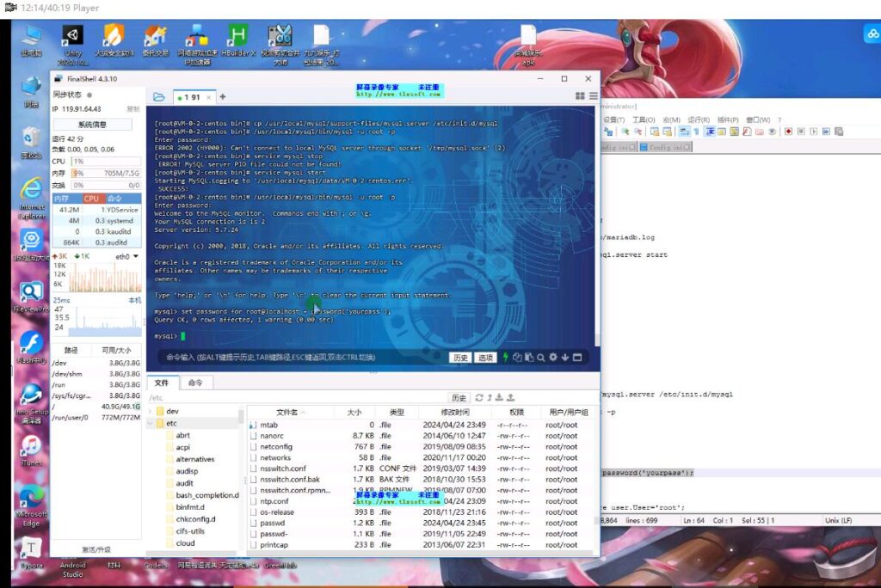This screenshot has height=588, width=881.
Task: Select the '1 91' terminal session tab
Action: (192, 97)
